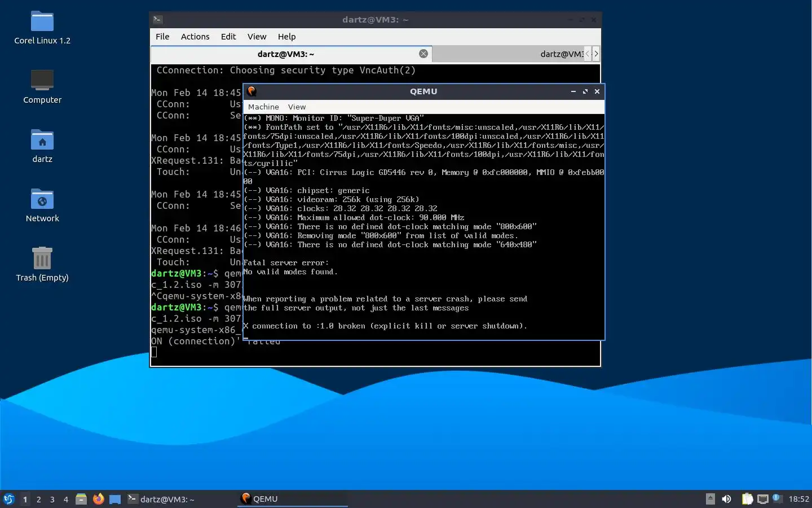Click 'Maximum allowed dot-clock: 90.000 MHz' line

[354, 217]
